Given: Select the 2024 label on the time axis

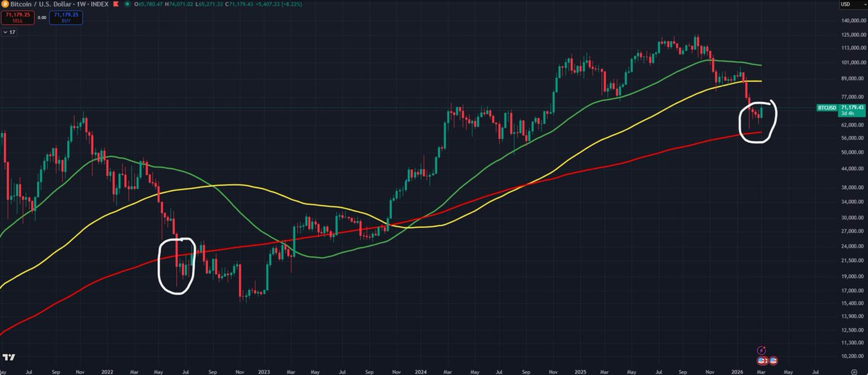Looking at the screenshot, I should click(421, 371).
